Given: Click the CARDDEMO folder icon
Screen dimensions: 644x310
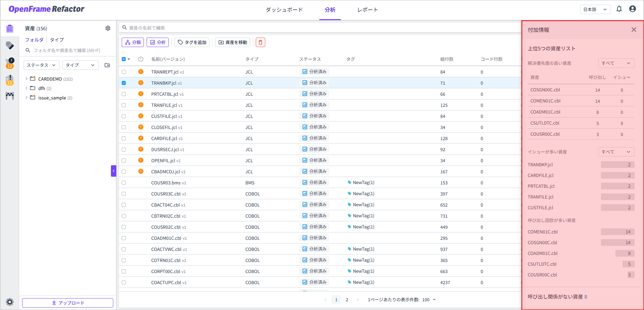Looking at the screenshot, I should click(33, 79).
